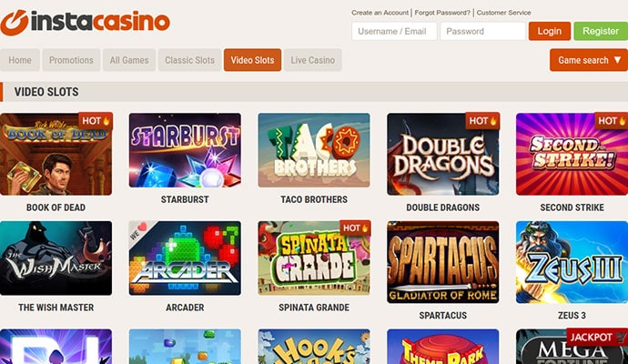Click the Instacasino logo
The image size is (628, 364).
coord(85,22)
